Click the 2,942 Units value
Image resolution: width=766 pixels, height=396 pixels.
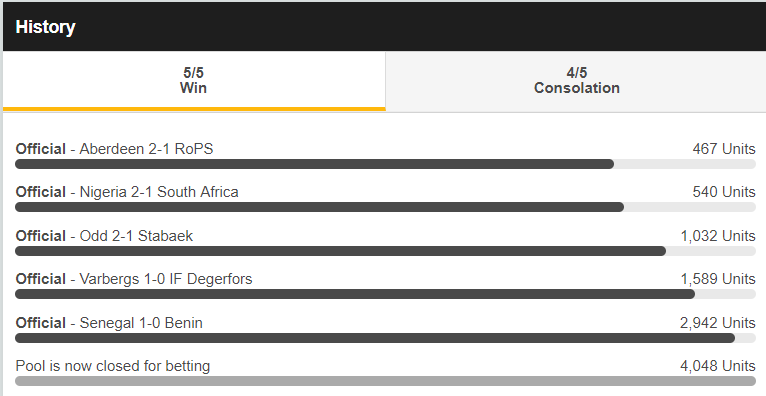click(718, 323)
